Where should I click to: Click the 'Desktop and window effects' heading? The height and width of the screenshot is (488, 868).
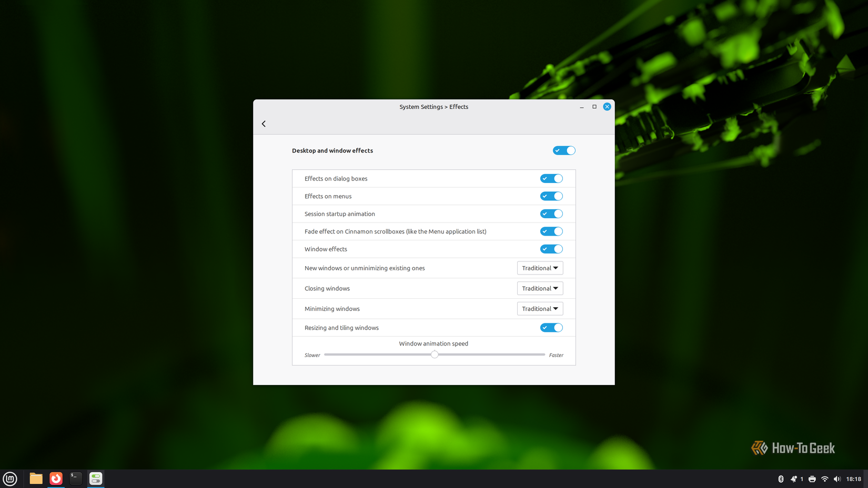tap(332, 150)
